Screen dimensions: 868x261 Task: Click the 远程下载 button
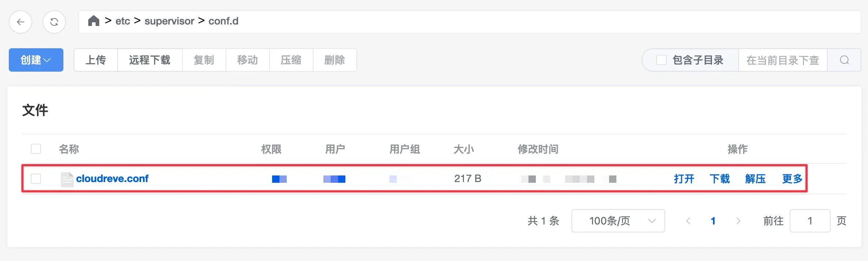pos(150,60)
